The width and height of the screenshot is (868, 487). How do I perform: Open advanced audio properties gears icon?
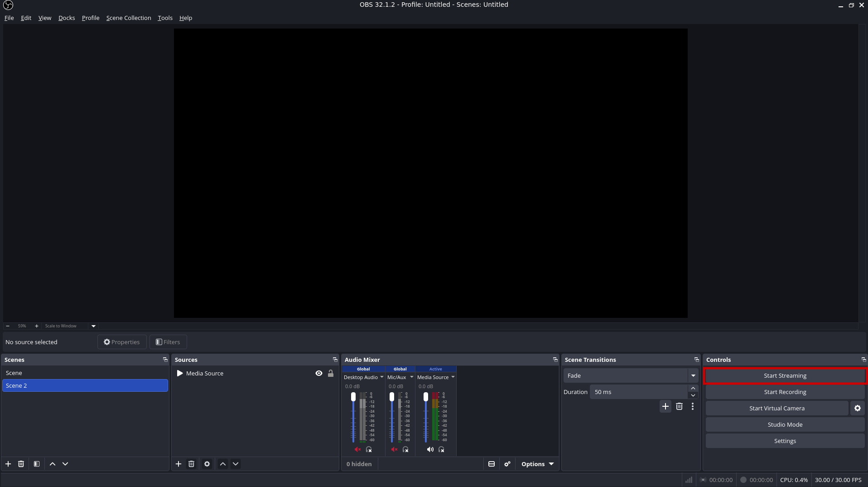click(507, 464)
